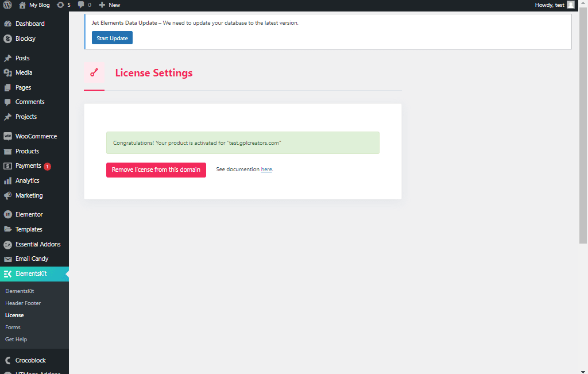Click the Marketing megaphone icon

point(7,195)
